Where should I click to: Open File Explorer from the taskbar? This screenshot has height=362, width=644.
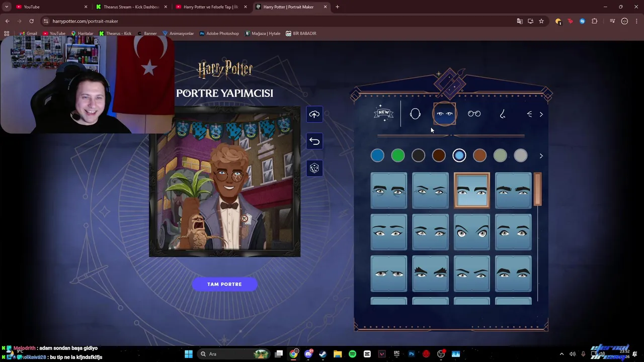pyautogui.click(x=338, y=354)
